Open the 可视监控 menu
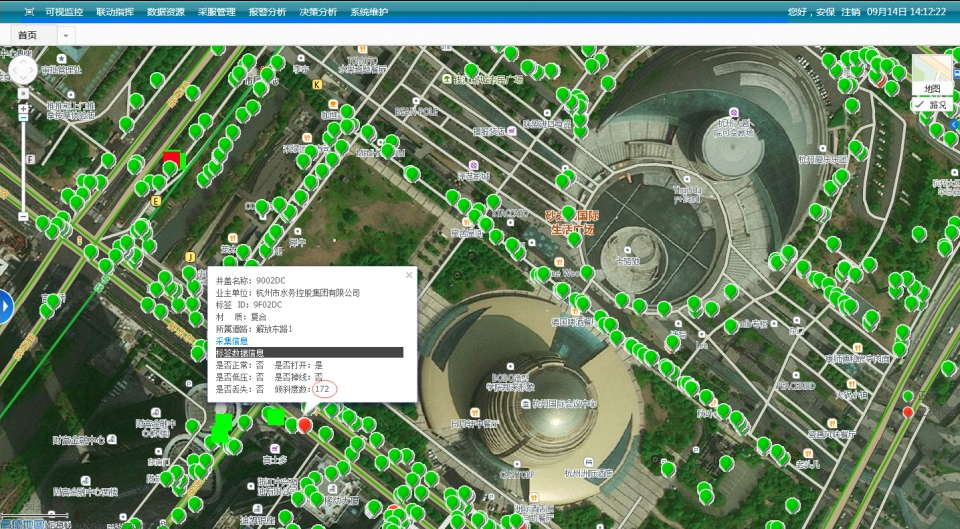 click(x=62, y=12)
